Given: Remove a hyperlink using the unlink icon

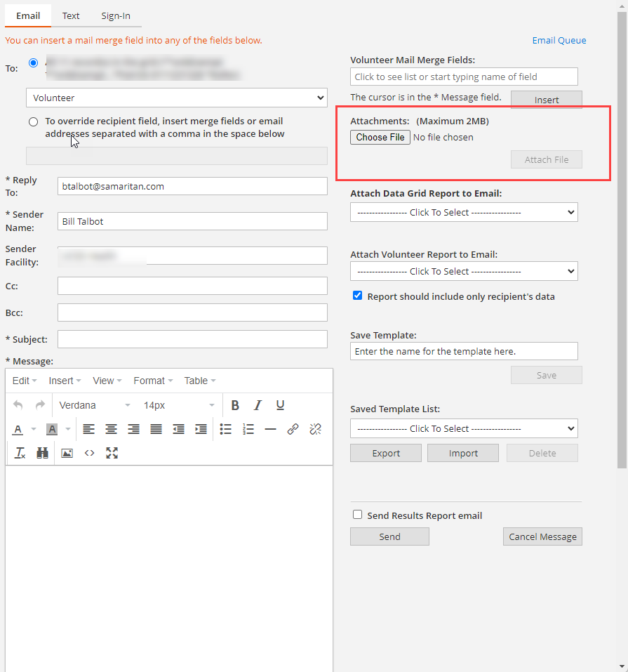Looking at the screenshot, I should pos(314,429).
